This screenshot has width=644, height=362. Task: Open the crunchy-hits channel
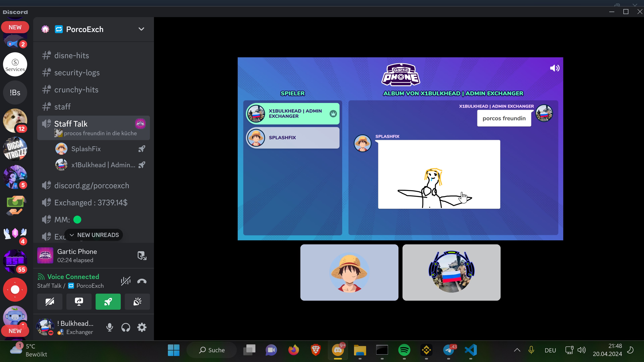pos(76,89)
